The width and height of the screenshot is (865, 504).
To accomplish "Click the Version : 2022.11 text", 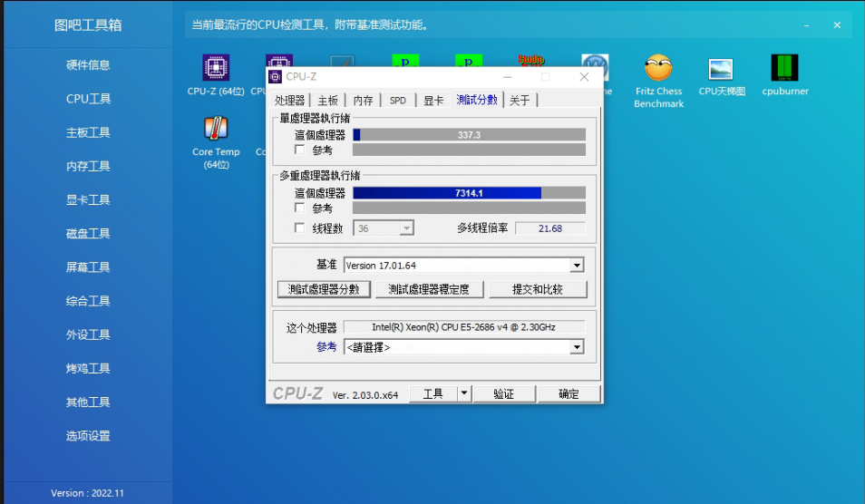I will 87,493.
